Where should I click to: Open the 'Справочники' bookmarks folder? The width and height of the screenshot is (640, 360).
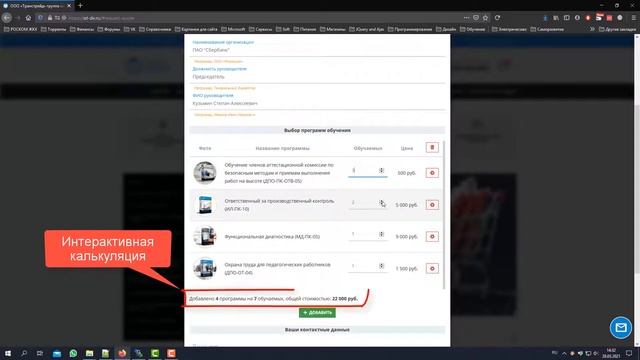[x=155, y=29]
